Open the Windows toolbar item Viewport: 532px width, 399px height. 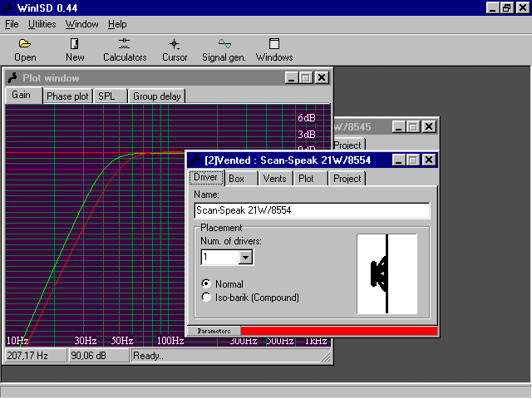pyautogui.click(x=274, y=50)
